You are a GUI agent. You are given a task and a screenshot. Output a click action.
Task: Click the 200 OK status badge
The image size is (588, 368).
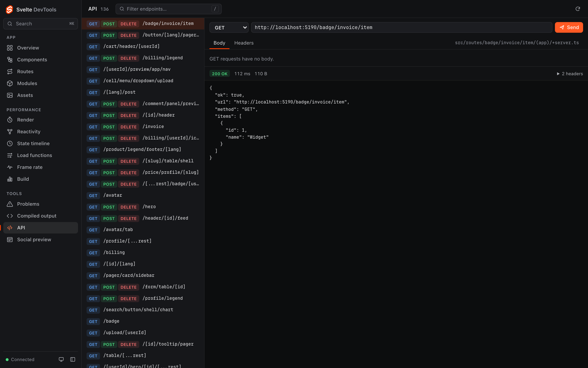pos(219,74)
